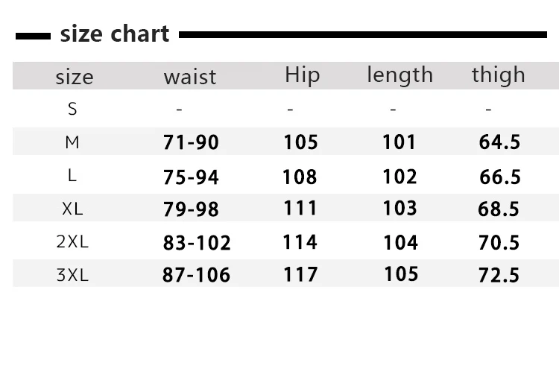Screen dimensions: 559x392
Task: Click thigh value 64.5
Action: tap(499, 142)
